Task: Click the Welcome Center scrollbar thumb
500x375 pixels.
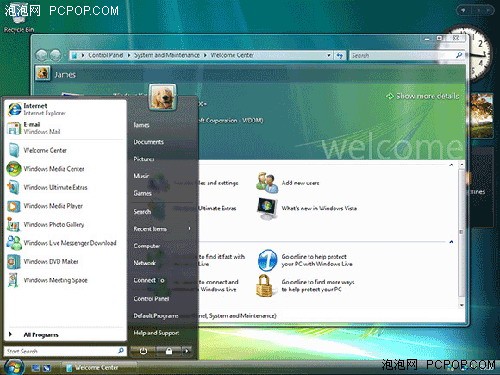Action: click(x=461, y=232)
